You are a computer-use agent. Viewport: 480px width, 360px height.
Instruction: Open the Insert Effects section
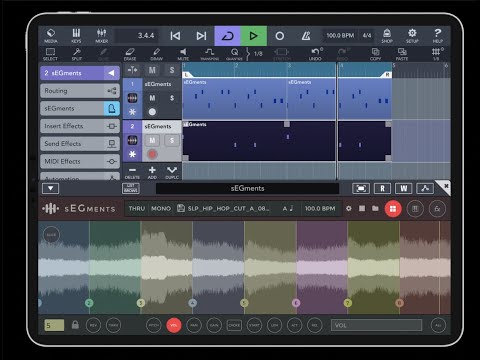click(x=80, y=126)
